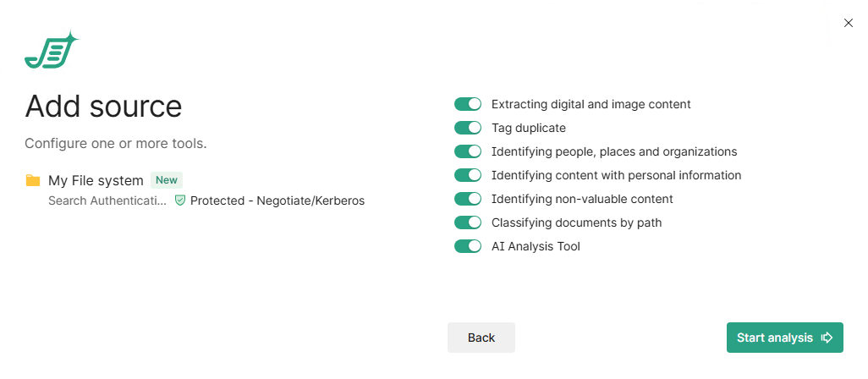868x379 pixels.
Task: Click the green app logo icon
Action: [x=51, y=52]
